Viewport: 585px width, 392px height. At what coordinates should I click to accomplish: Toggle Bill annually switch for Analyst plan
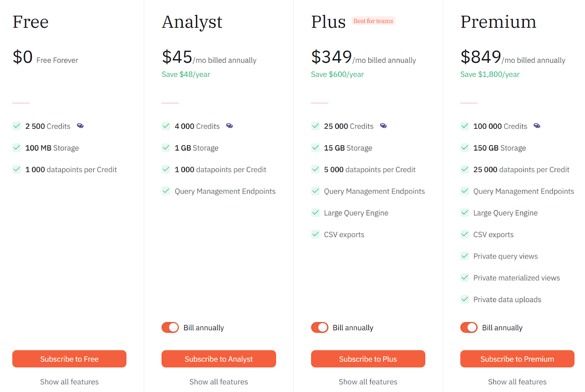coord(170,327)
